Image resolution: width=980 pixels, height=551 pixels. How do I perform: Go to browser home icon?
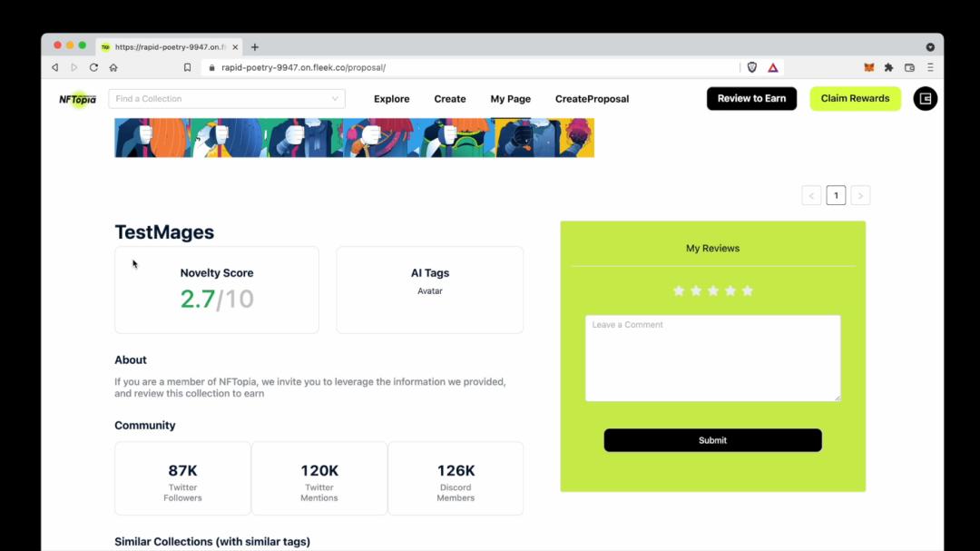tap(113, 67)
